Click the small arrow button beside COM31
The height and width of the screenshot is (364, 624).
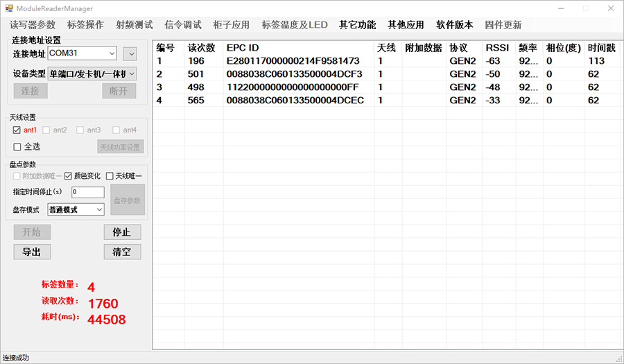tap(130, 54)
